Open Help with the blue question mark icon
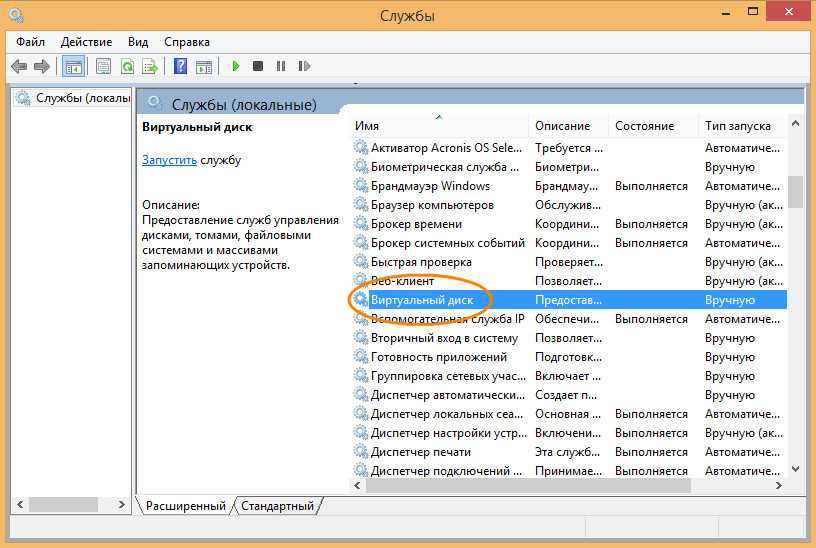 click(x=180, y=67)
